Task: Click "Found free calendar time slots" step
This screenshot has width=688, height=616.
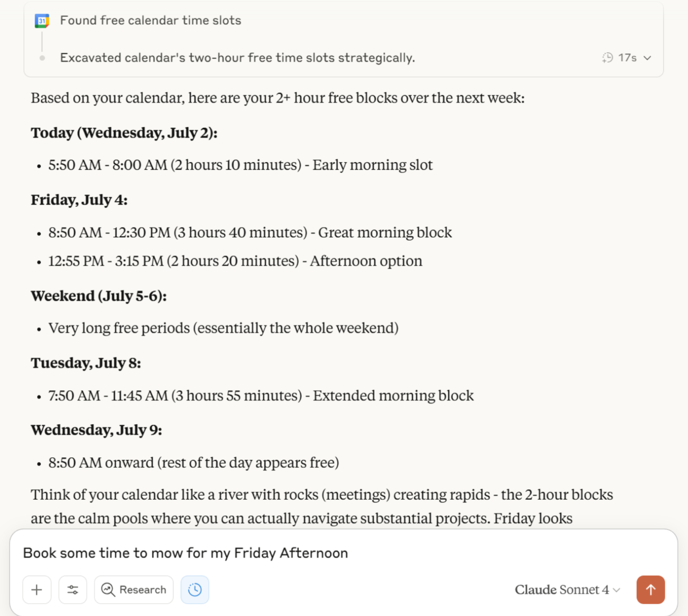Action: [x=150, y=21]
